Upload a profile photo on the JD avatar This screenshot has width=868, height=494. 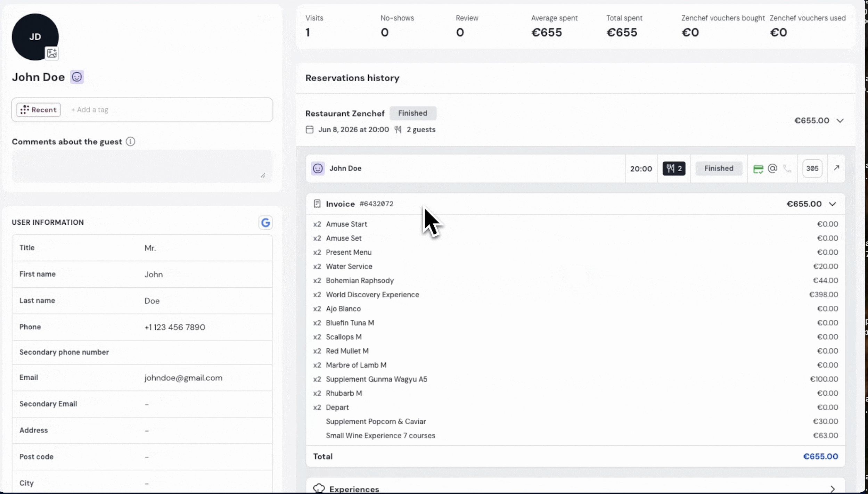pyautogui.click(x=52, y=53)
